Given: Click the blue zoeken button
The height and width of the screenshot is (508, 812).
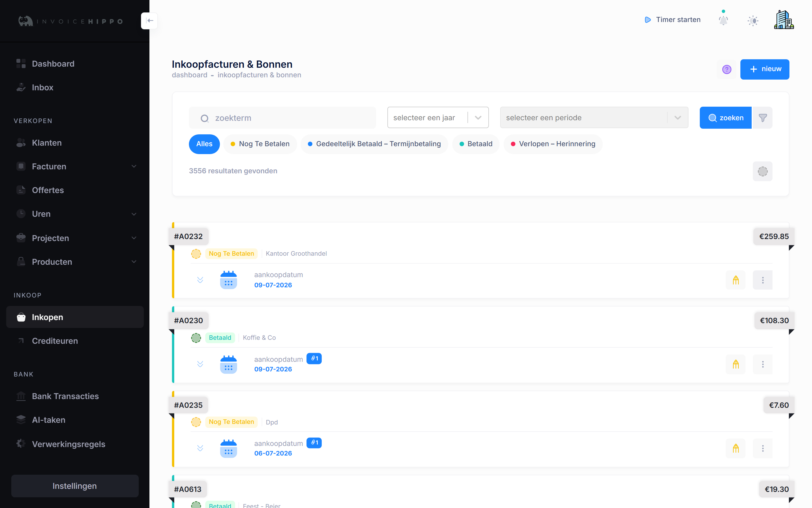Looking at the screenshot, I should 725,118.
